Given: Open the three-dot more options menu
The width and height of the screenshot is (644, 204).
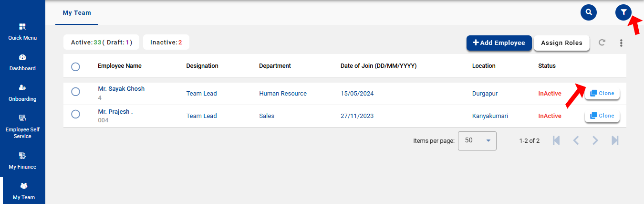Looking at the screenshot, I should click(x=621, y=43).
